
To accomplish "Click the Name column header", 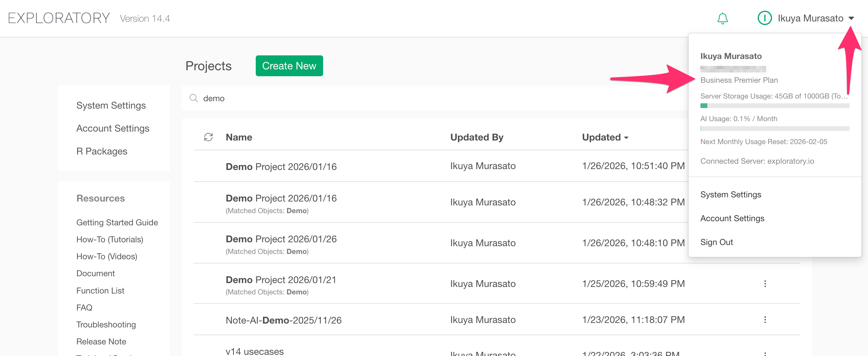I will coord(238,137).
